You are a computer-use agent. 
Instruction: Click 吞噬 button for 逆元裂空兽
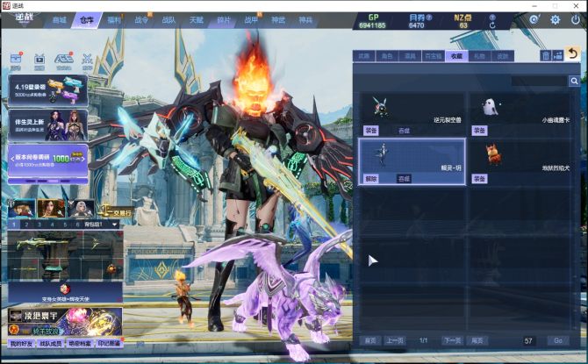(x=404, y=131)
